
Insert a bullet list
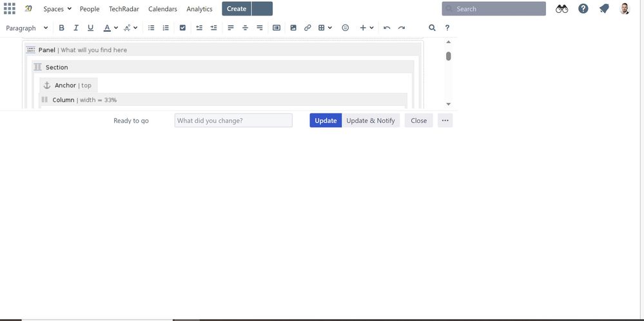151,28
